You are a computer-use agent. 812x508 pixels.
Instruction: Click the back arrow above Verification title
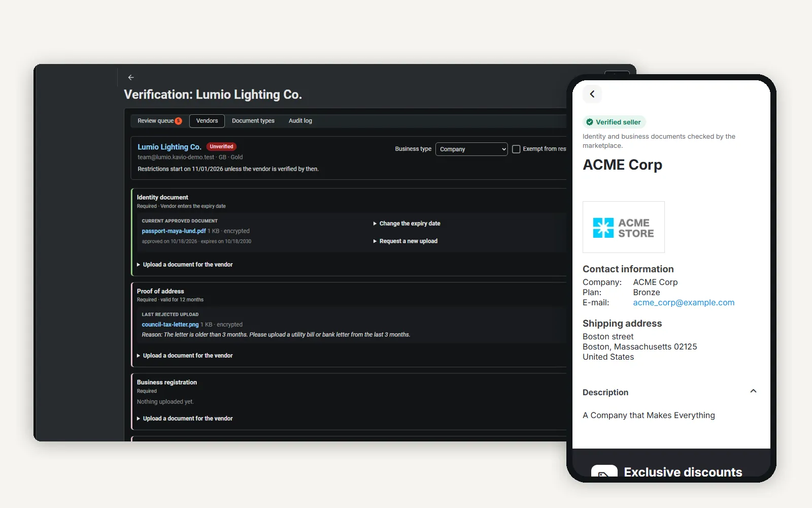[131, 77]
